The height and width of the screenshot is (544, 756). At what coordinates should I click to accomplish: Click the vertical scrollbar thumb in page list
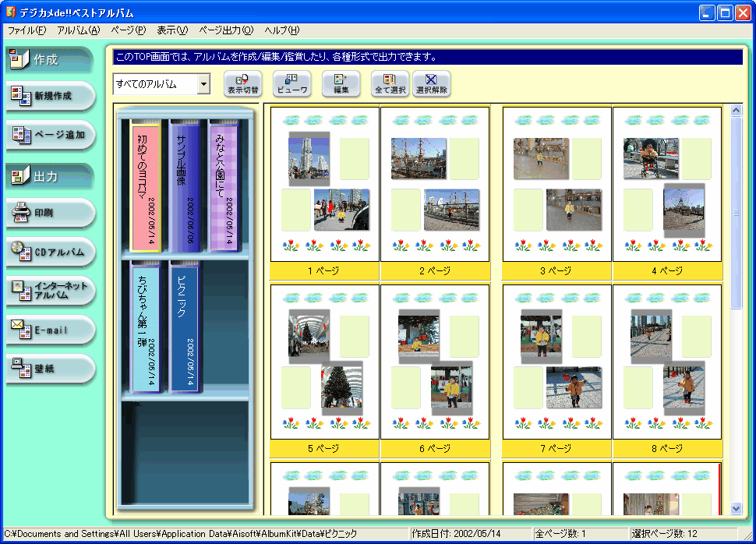[x=736, y=213]
